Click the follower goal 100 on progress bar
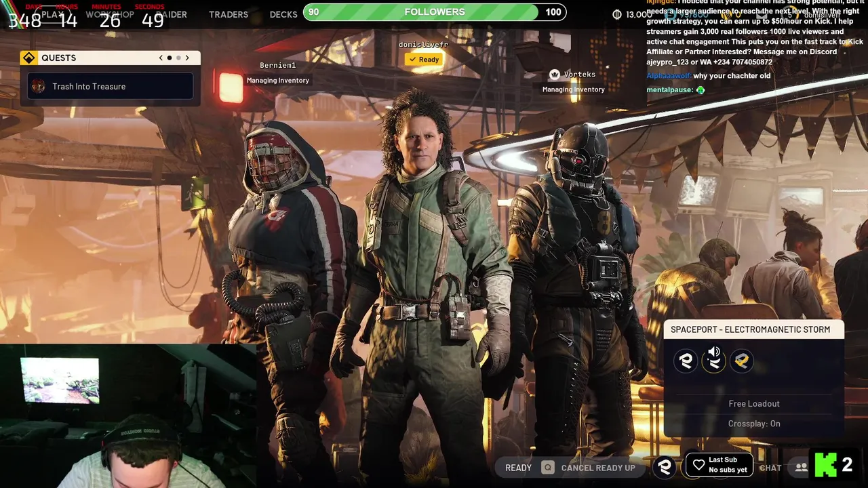Screen dimensions: 868x488 553,12
